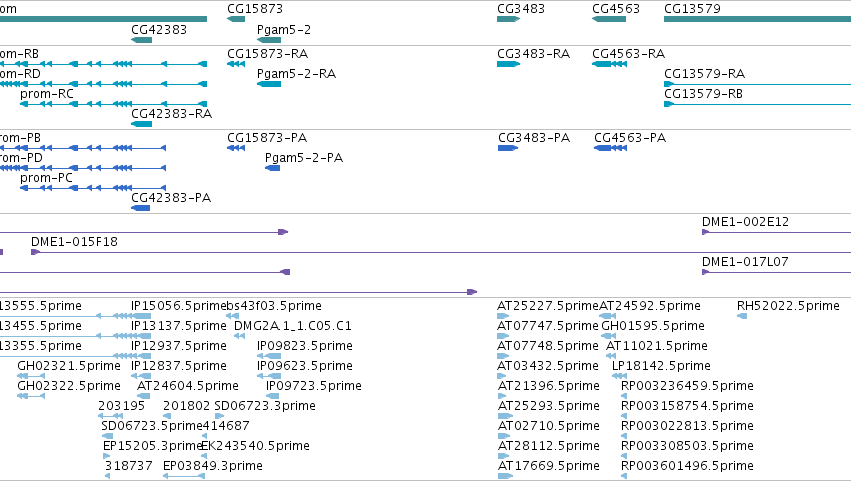
Task: Select the RH52022.5prime EST label
Action: click(x=788, y=306)
